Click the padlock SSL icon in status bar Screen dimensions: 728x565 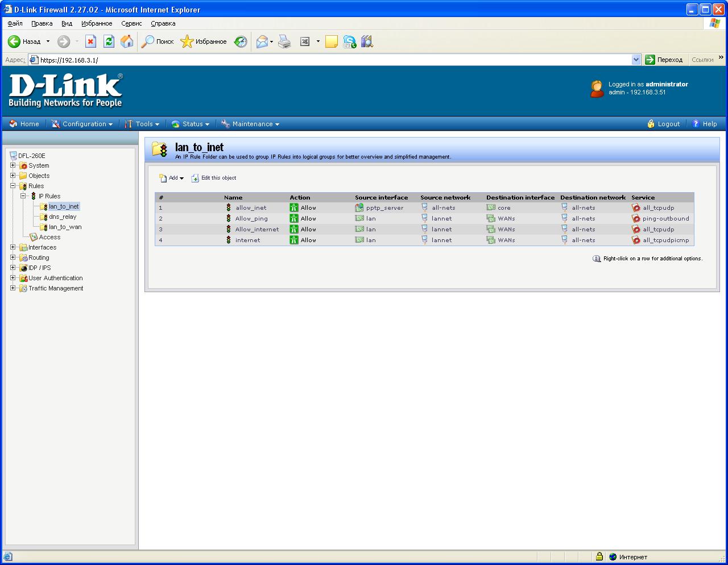click(x=599, y=556)
